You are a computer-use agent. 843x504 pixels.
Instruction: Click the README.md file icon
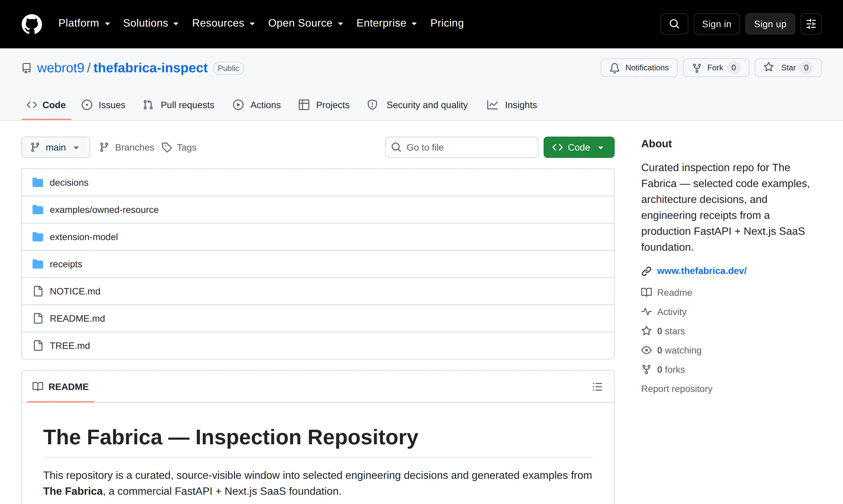38,318
